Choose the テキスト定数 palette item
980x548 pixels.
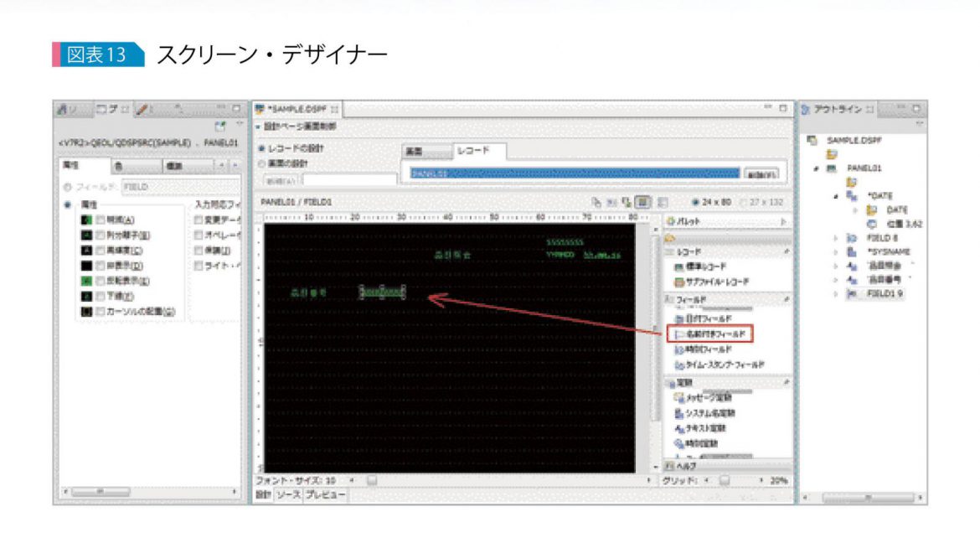(x=700, y=428)
